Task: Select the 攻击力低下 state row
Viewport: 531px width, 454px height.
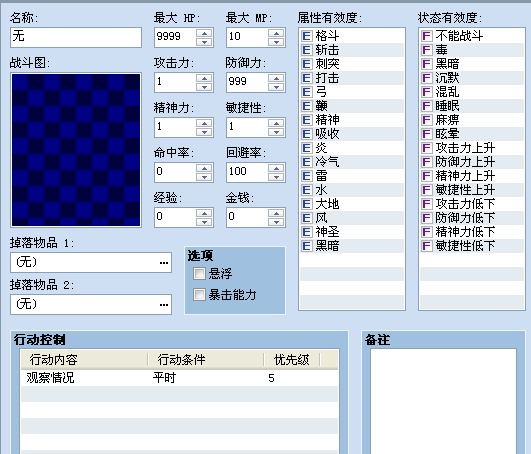Action: coord(472,204)
